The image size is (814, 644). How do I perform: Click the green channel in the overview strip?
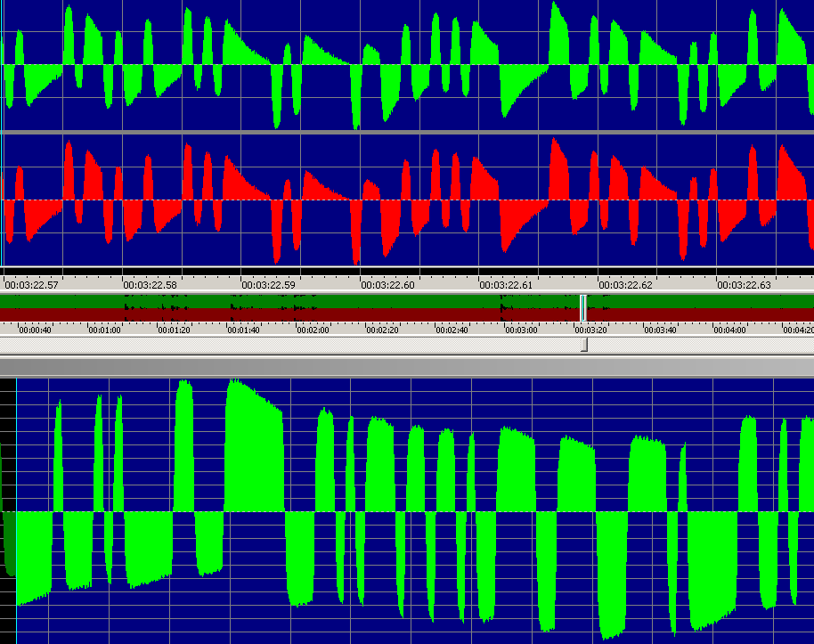coord(356,300)
